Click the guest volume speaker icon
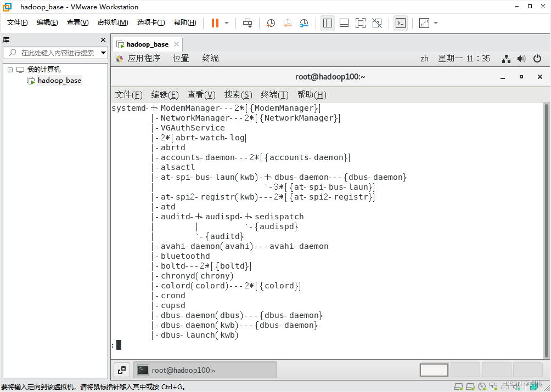The width and height of the screenshot is (551, 392). pyautogui.click(x=521, y=59)
